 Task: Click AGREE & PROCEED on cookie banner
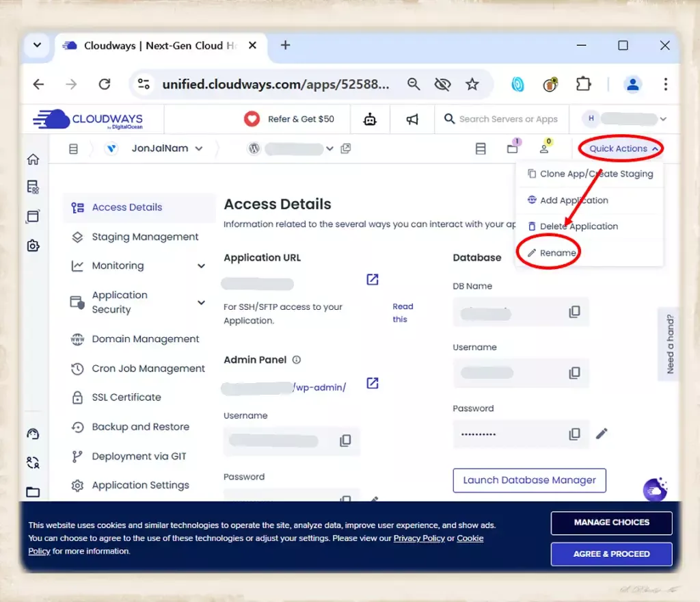pos(611,553)
